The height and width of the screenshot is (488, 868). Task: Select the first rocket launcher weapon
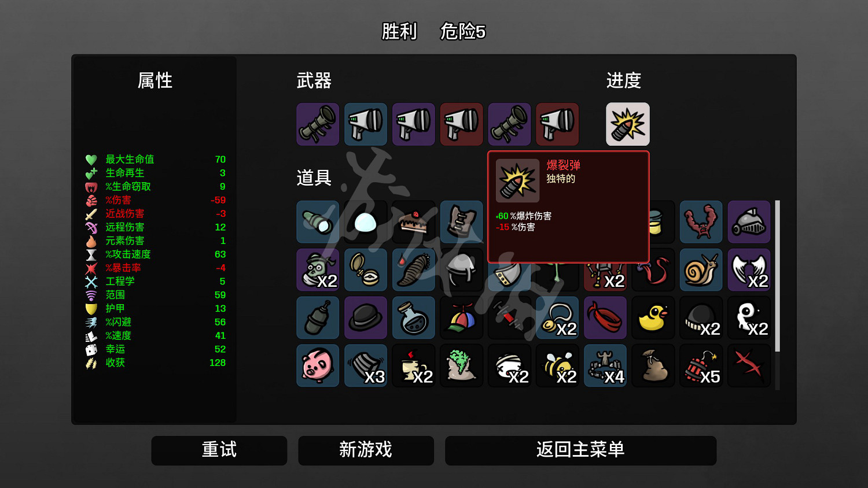[x=318, y=124]
